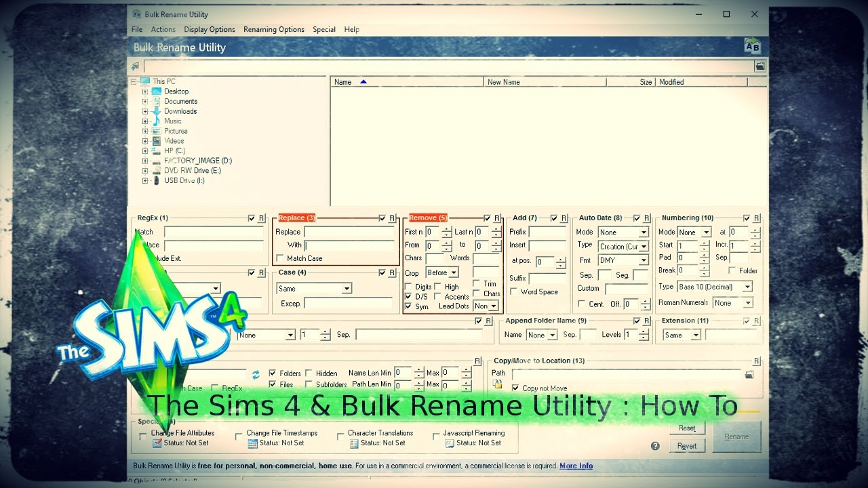
Task: Increase the First n stepper value
Action: [x=446, y=229]
